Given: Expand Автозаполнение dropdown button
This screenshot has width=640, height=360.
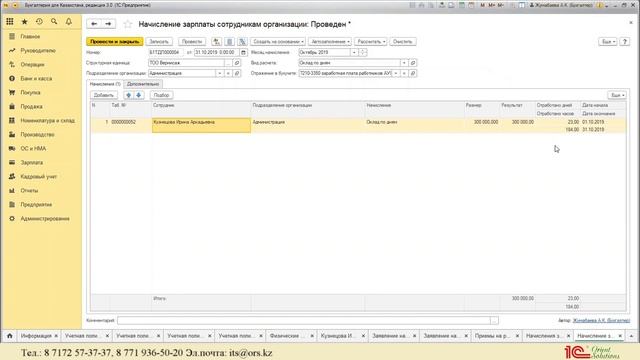Looking at the screenshot, I should pos(330,42).
